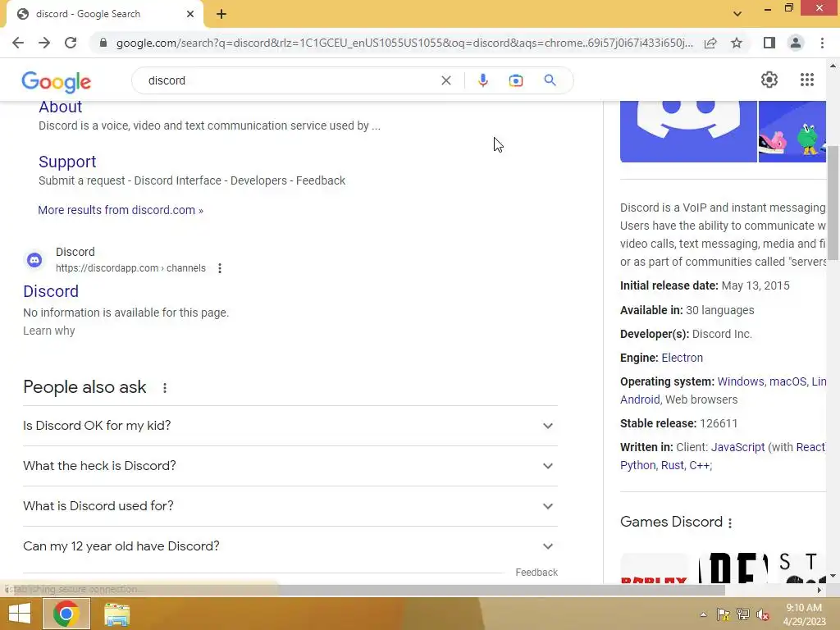Open the People also ask options menu

(x=165, y=388)
